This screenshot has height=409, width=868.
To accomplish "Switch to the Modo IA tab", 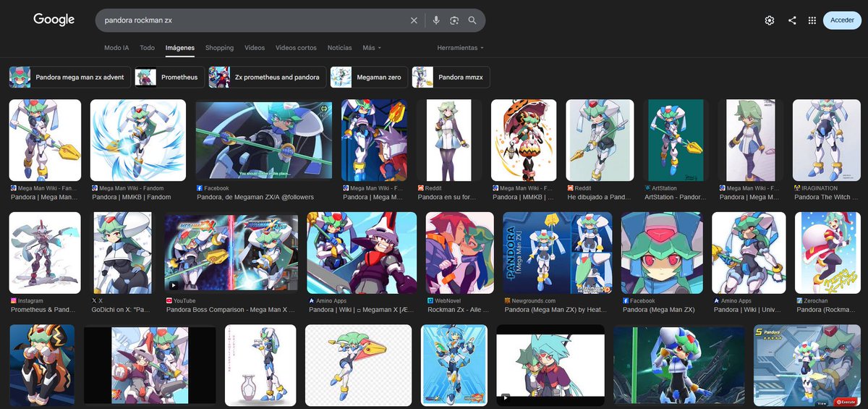I will (116, 48).
